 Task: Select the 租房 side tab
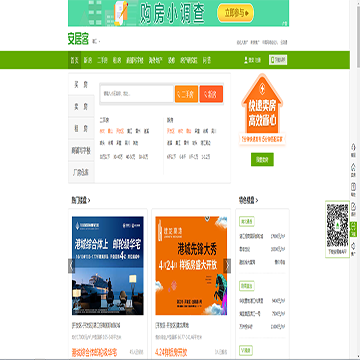(x=81, y=128)
